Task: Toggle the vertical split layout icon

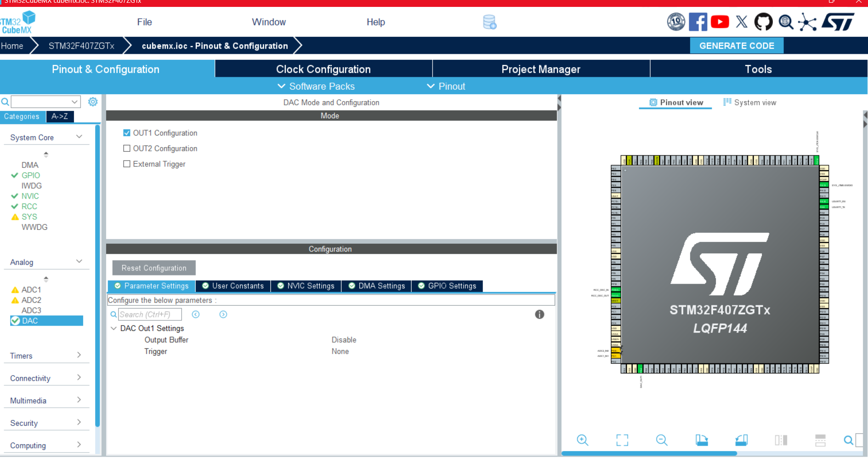Action: pyautogui.click(x=781, y=440)
